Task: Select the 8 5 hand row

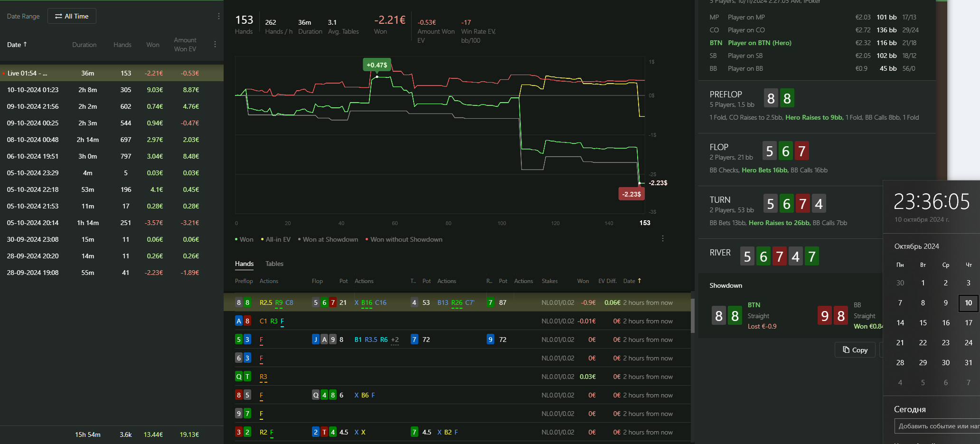Action: pyautogui.click(x=457, y=395)
